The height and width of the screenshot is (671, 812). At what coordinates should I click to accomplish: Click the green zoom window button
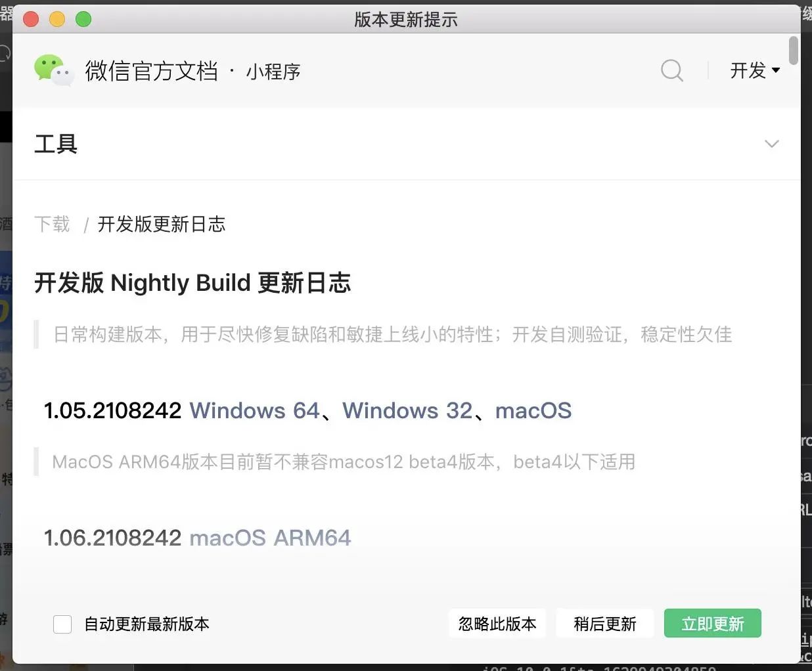(x=83, y=19)
